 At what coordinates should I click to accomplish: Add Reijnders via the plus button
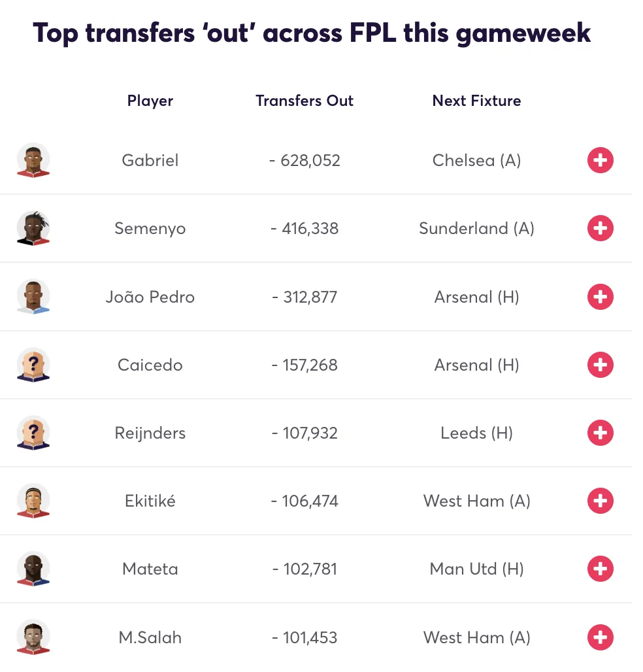pyautogui.click(x=600, y=433)
